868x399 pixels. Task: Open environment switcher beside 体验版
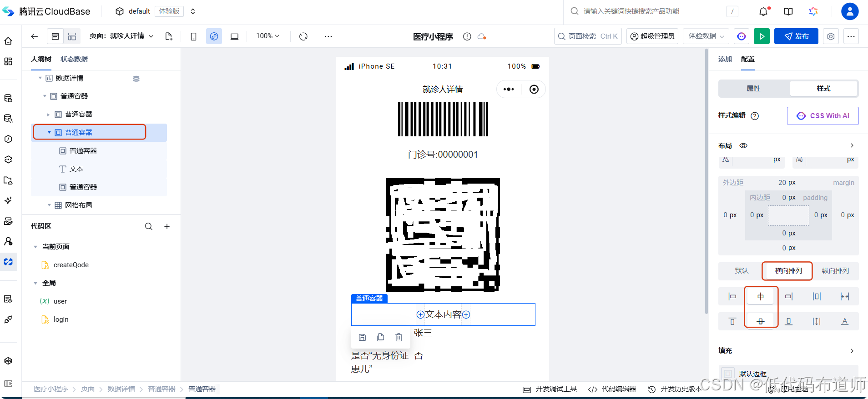tap(193, 11)
